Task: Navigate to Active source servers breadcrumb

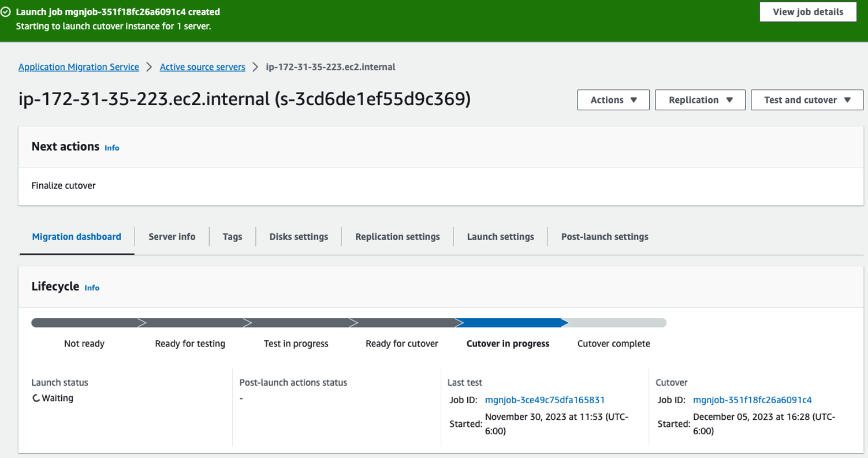Action: 203,67
